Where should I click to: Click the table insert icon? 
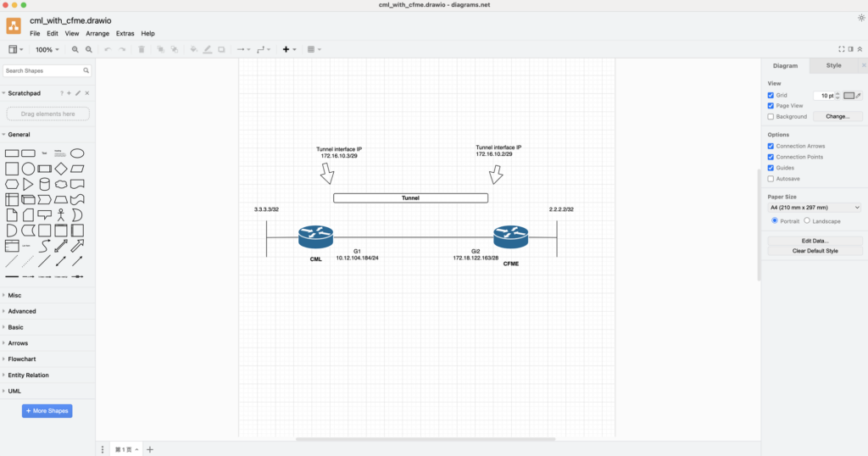click(x=312, y=50)
